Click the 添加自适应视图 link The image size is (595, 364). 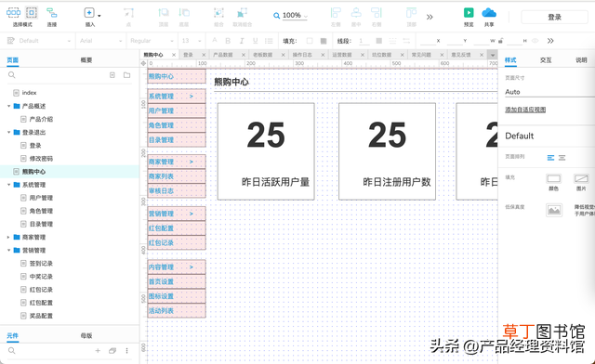click(525, 110)
